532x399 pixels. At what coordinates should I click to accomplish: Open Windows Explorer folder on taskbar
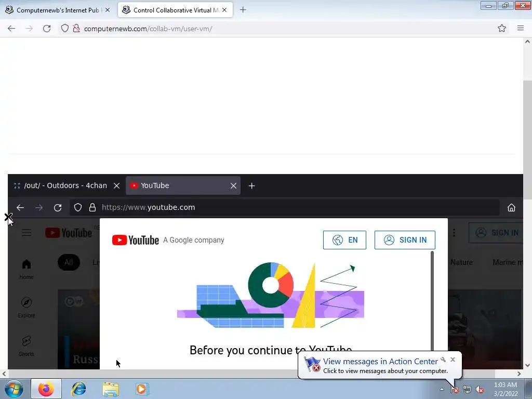[x=111, y=389]
